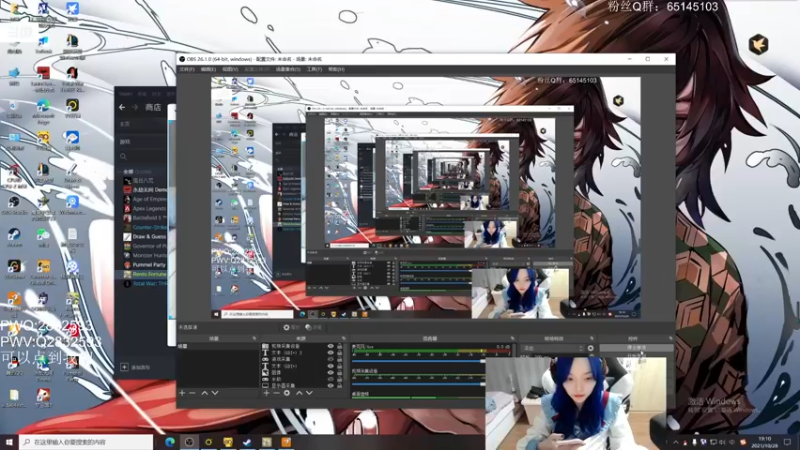This screenshot has height=450, width=800.
Task: Select Rento Fortune in Steam game list
Action: coord(144,274)
